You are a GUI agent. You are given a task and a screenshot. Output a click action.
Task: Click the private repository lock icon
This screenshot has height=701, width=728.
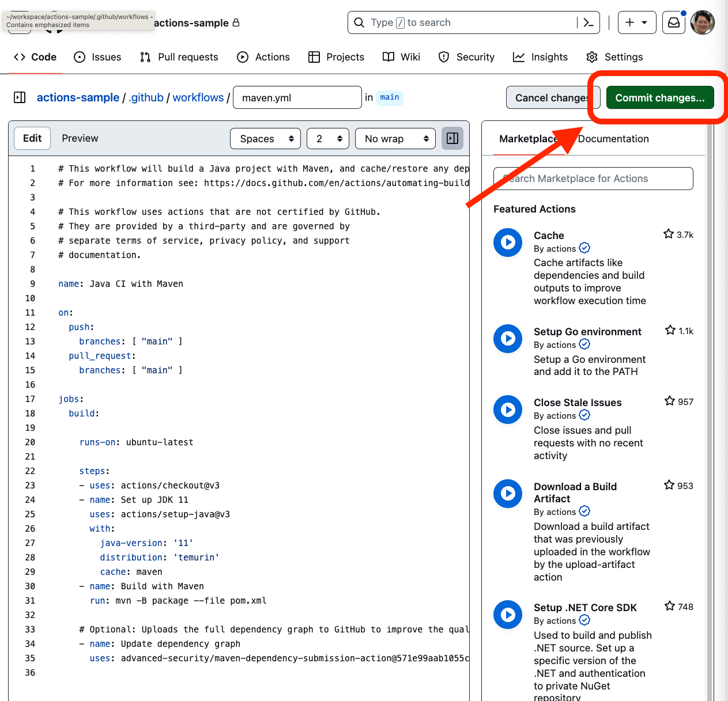coord(236,22)
